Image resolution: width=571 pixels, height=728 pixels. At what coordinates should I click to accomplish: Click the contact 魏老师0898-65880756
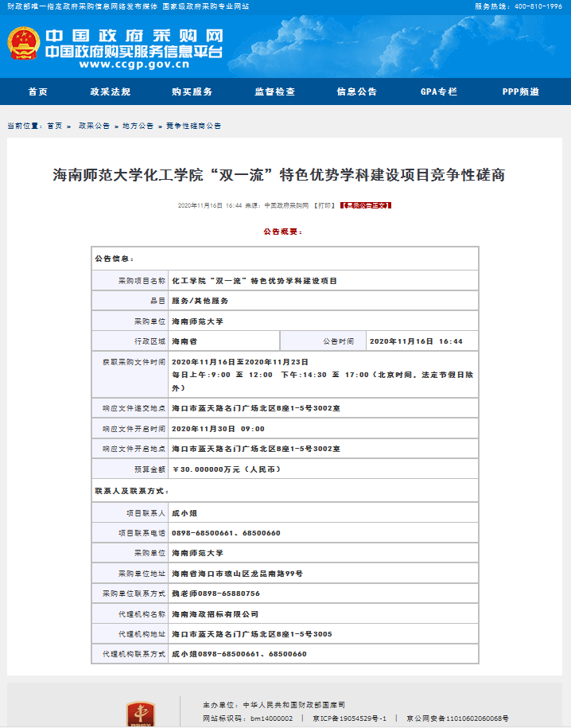pos(216,594)
